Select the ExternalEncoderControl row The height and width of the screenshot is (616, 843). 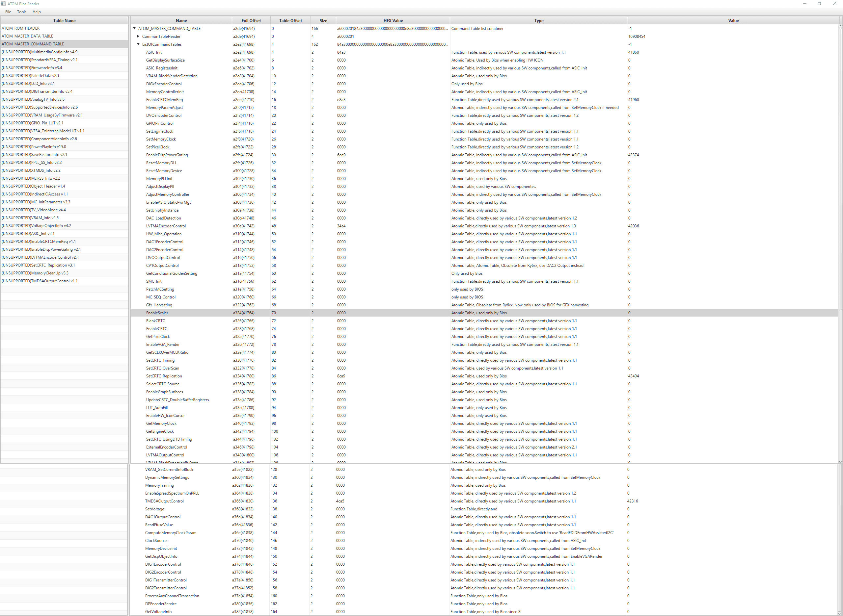(x=484, y=447)
